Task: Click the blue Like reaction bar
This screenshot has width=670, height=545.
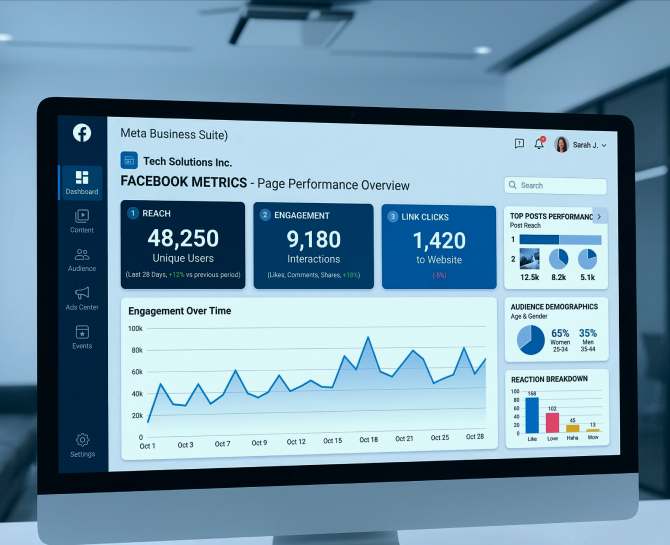Action: click(x=532, y=415)
